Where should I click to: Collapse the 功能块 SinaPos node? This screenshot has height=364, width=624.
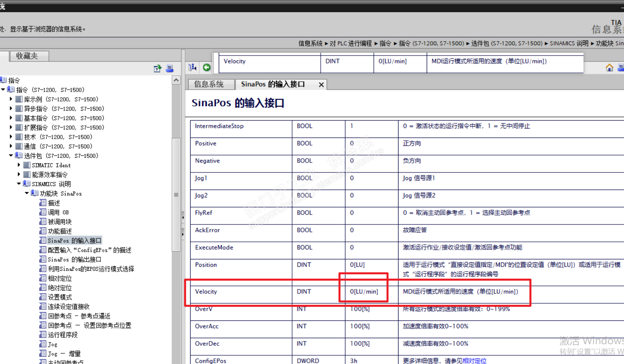click(27, 193)
